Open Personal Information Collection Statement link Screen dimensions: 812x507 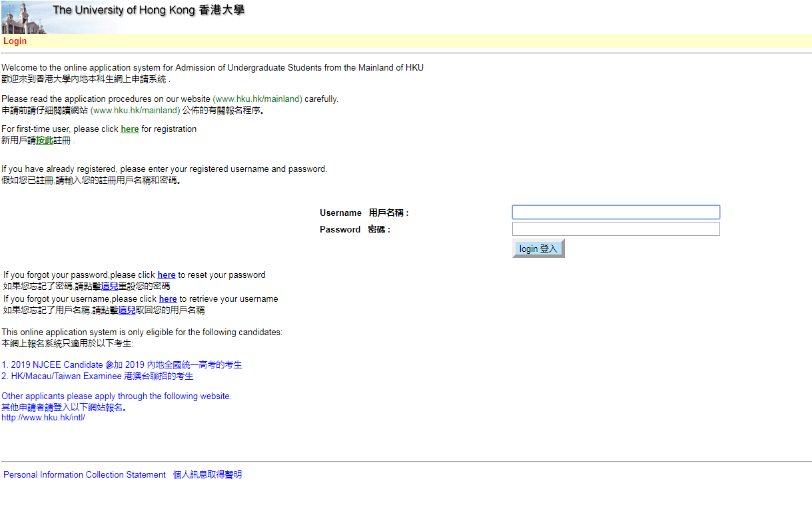[85, 475]
